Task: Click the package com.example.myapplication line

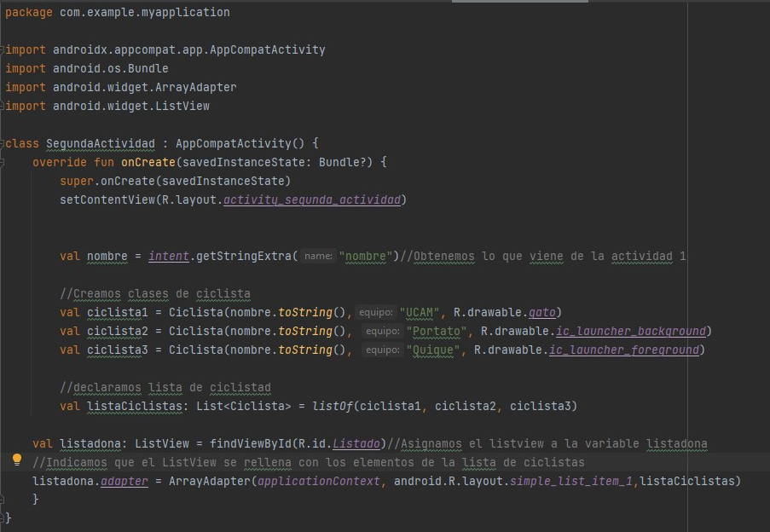Action: pos(117,12)
